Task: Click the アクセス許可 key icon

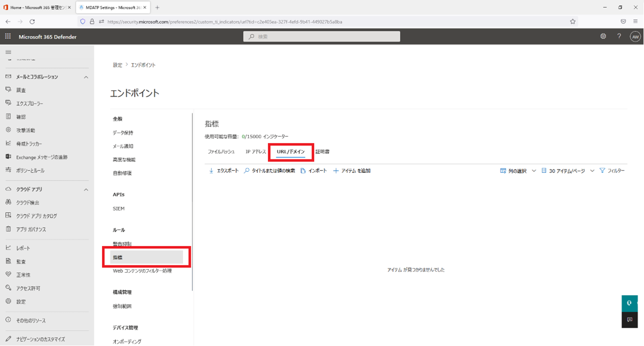Action: [x=8, y=288]
